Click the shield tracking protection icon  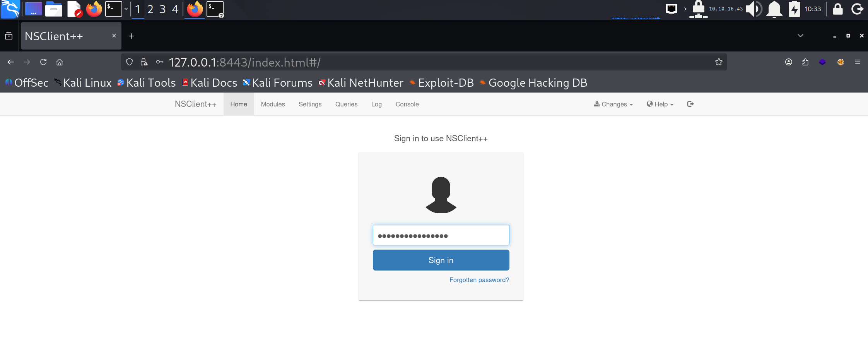[x=130, y=62]
